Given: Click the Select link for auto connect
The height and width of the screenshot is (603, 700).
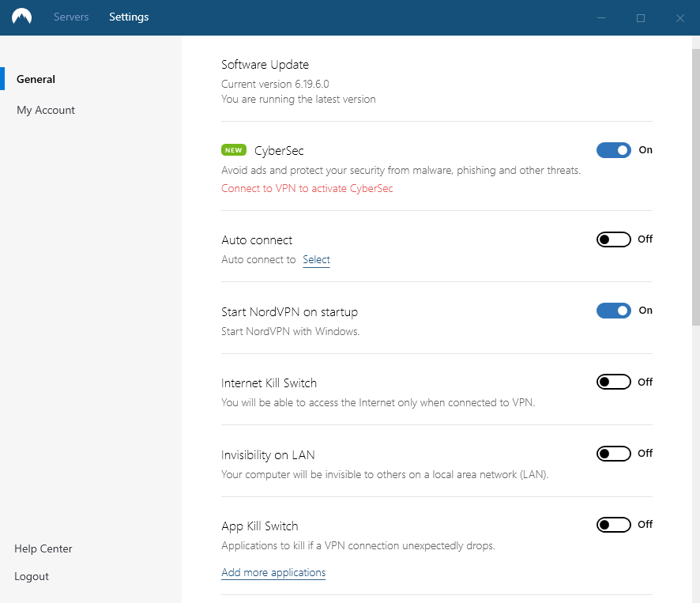Looking at the screenshot, I should [x=316, y=259].
